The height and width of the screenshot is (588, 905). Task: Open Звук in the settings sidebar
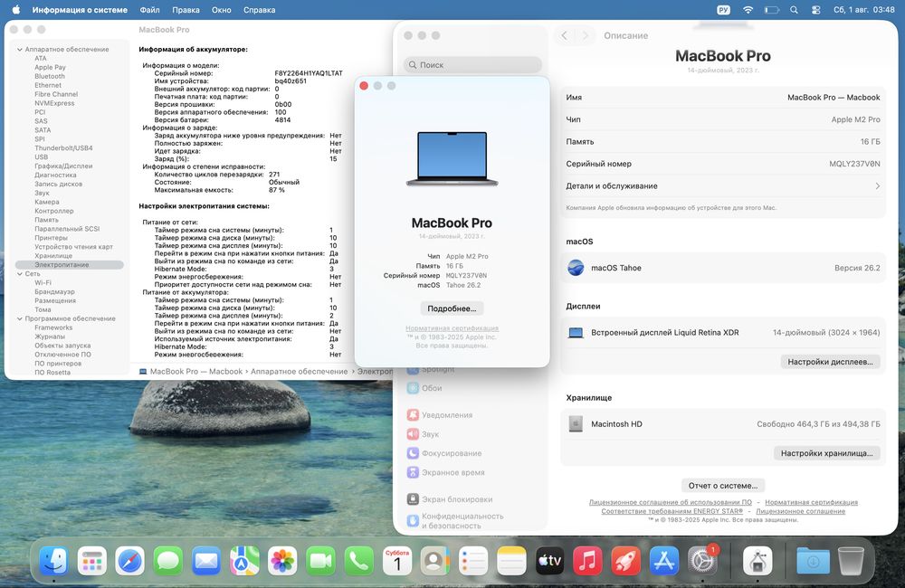click(423, 434)
